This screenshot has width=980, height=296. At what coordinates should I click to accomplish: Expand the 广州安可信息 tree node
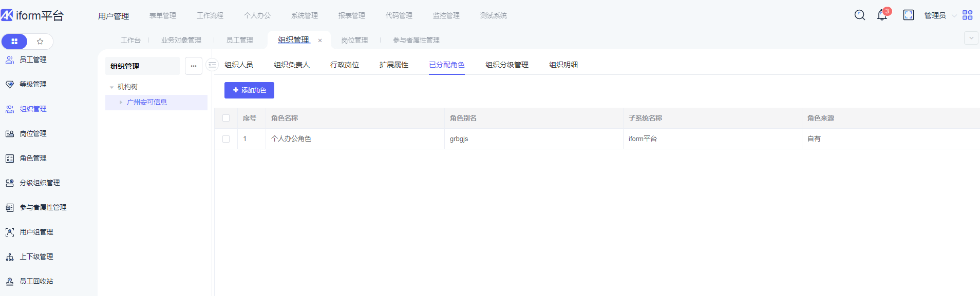point(121,103)
